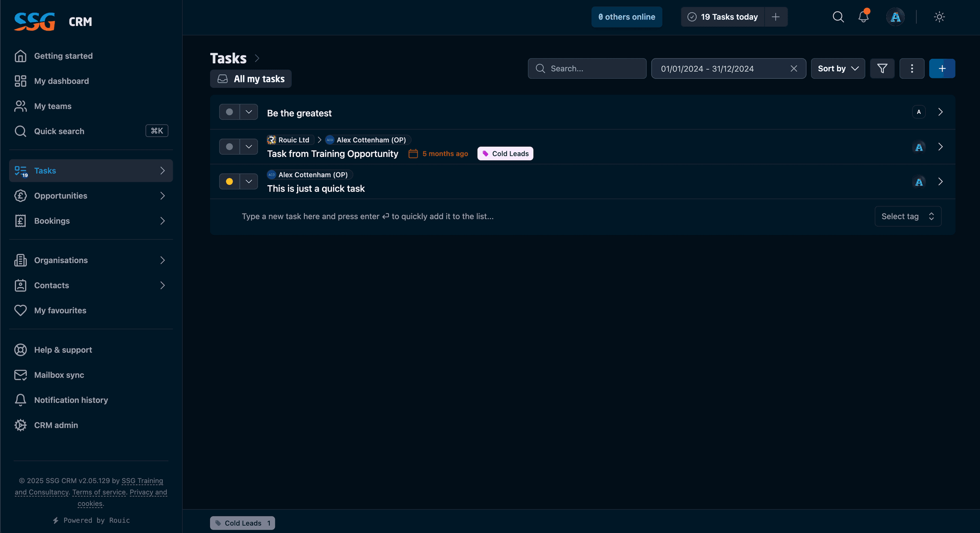The image size is (980, 533).
Task: Open the Terms of service link
Action: click(x=99, y=492)
